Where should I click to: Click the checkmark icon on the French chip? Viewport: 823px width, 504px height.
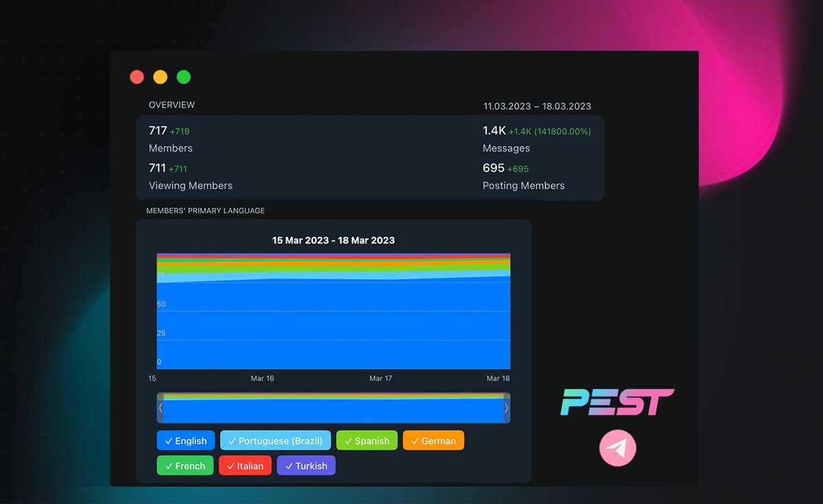click(168, 465)
